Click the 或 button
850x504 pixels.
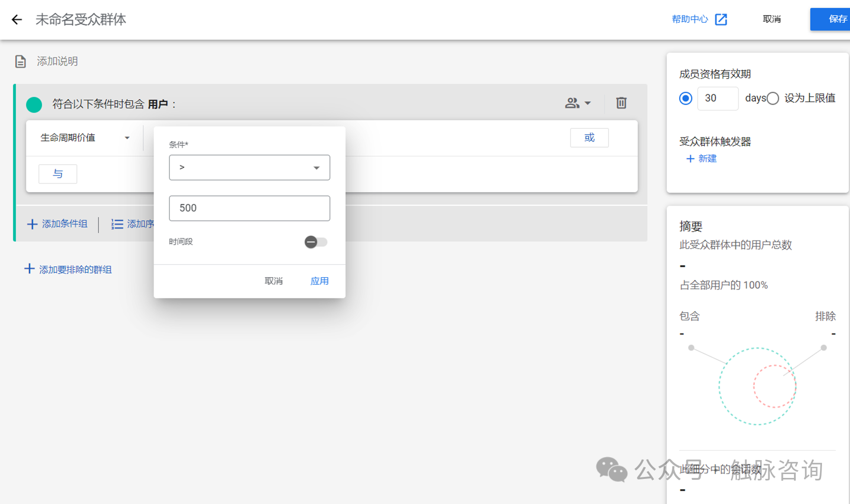(589, 138)
